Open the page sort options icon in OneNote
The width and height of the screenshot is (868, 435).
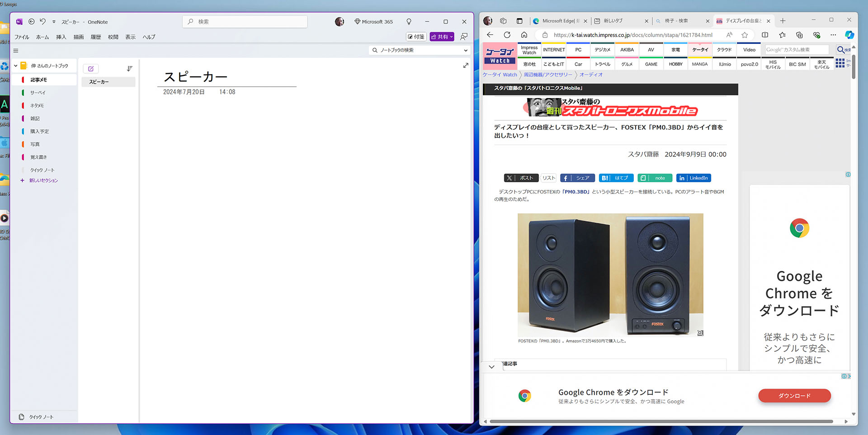point(130,68)
